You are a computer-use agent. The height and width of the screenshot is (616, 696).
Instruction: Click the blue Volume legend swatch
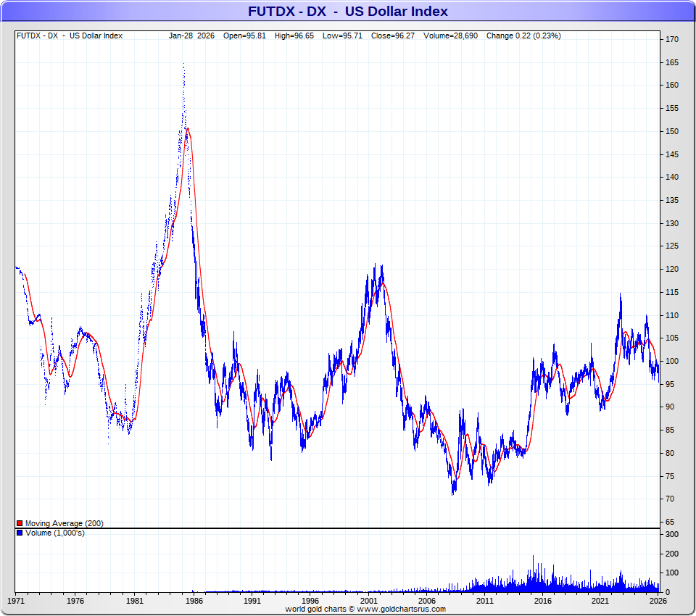(20, 533)
